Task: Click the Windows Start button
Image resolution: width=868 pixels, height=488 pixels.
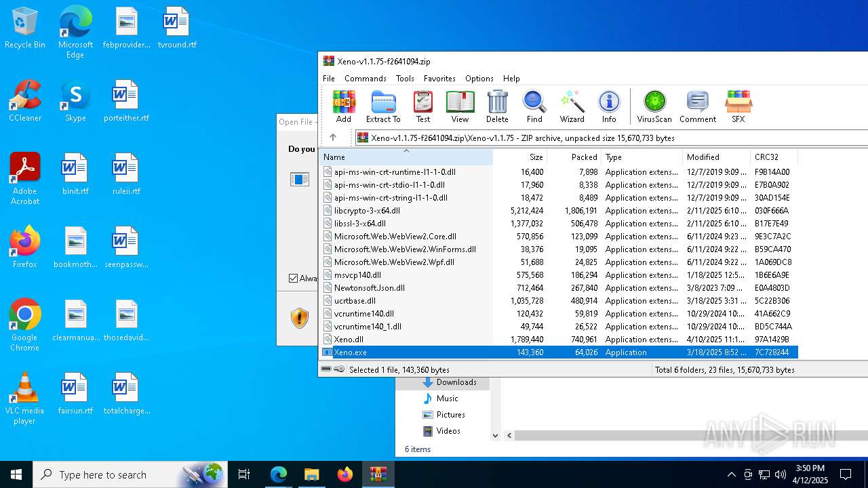Action: point(16,474)
